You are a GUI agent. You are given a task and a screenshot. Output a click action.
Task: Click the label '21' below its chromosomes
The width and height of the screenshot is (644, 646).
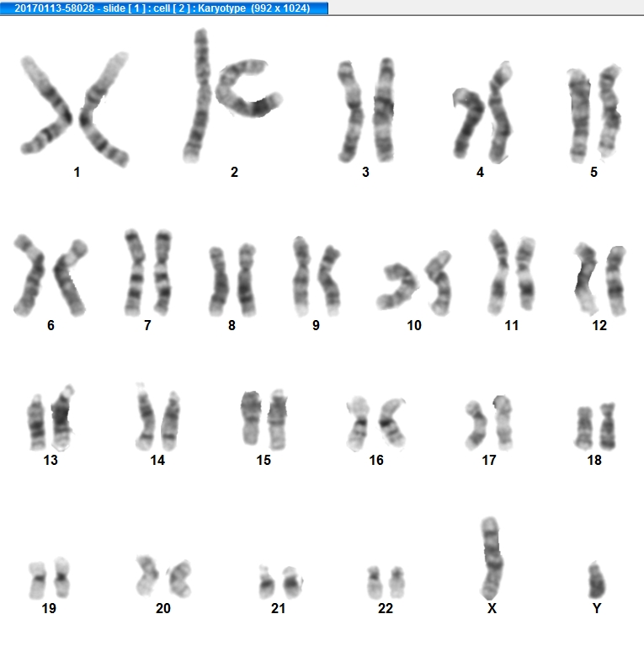(279, 608)
